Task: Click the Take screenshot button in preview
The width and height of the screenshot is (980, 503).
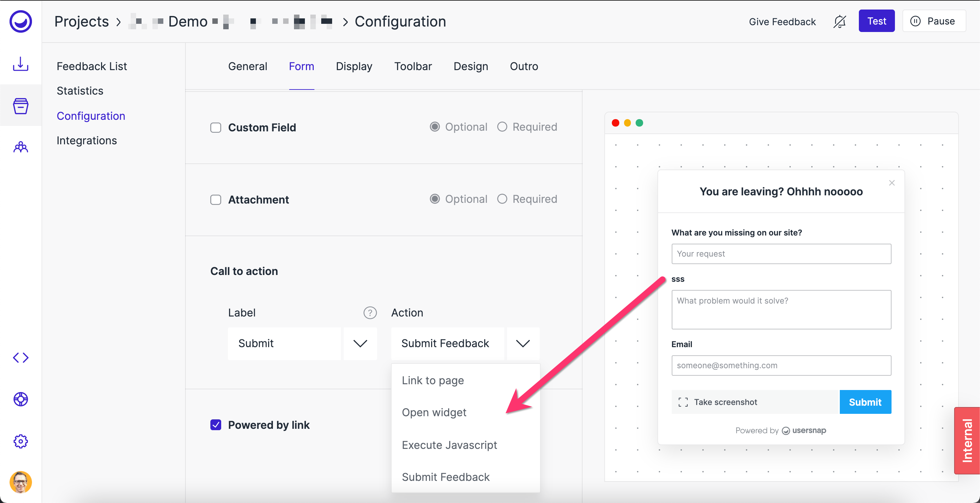Action: [755, 402]
